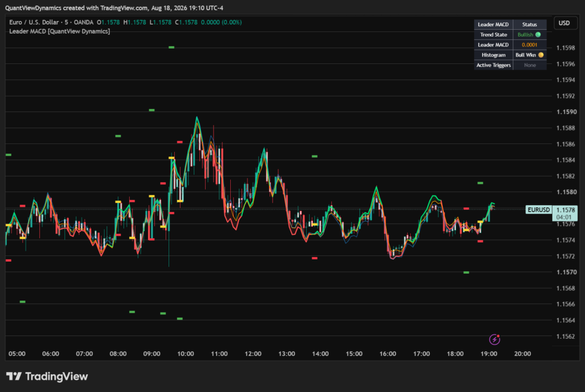Click the TradingView logo
585x392 pixels.
tap(47, 377)
